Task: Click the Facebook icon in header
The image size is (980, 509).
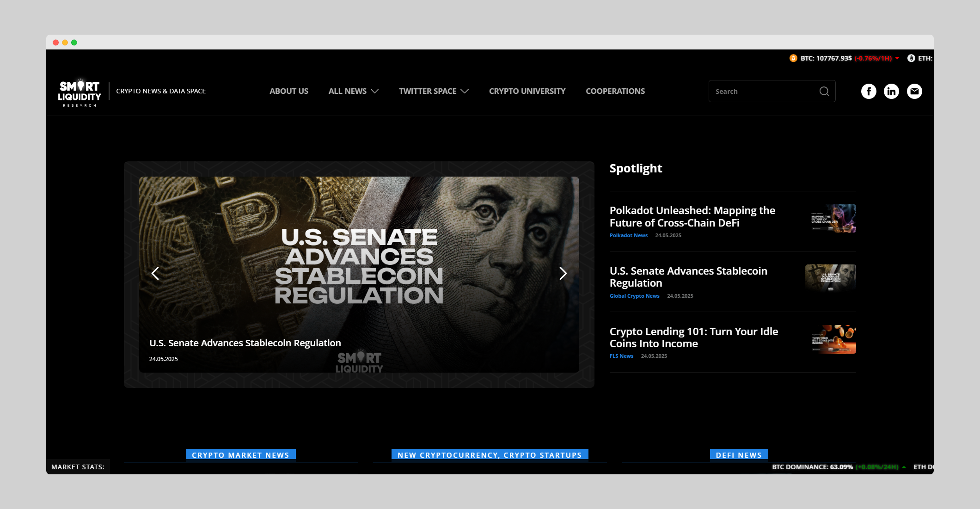Action: coord(869,92)
